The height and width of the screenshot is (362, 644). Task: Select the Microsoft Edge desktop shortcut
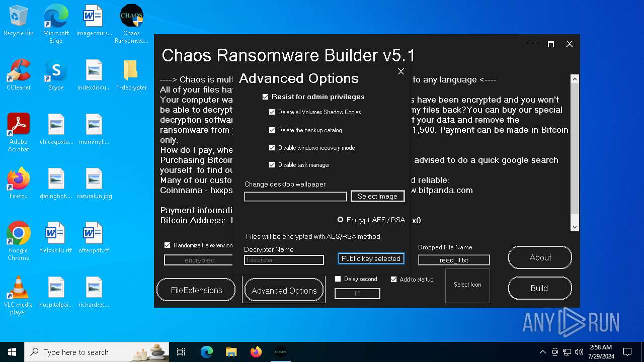(56, 24)
